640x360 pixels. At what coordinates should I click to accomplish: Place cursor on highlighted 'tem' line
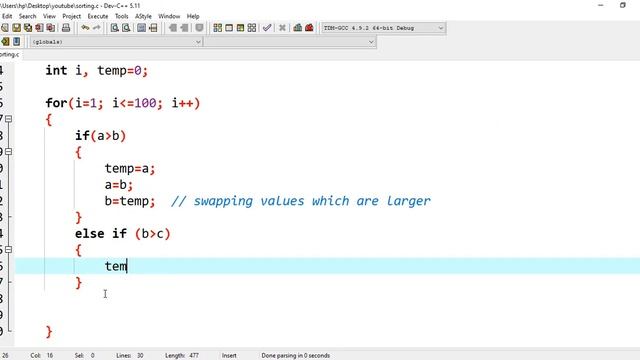(x=327, y=266)
